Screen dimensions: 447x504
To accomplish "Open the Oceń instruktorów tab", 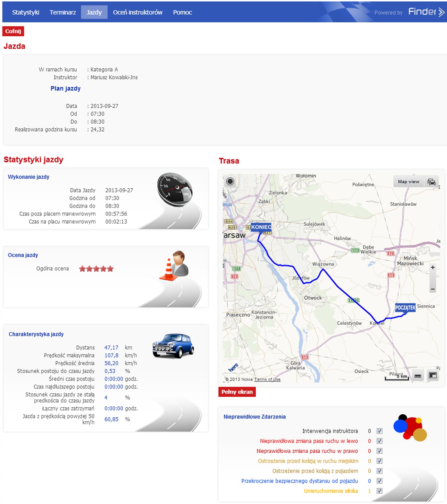I will [x=138, y=12].
